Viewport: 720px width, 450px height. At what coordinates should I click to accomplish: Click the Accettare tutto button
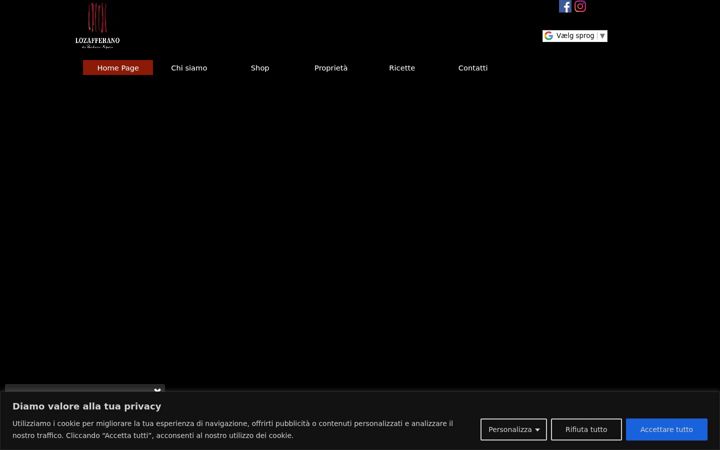pos(666,429)
